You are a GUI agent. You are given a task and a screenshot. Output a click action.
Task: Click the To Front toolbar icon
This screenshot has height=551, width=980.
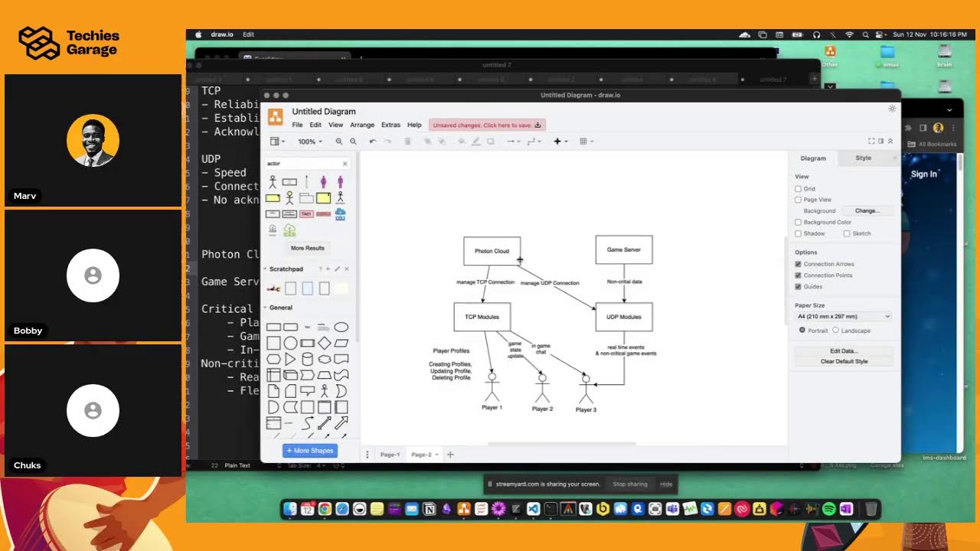427,142
